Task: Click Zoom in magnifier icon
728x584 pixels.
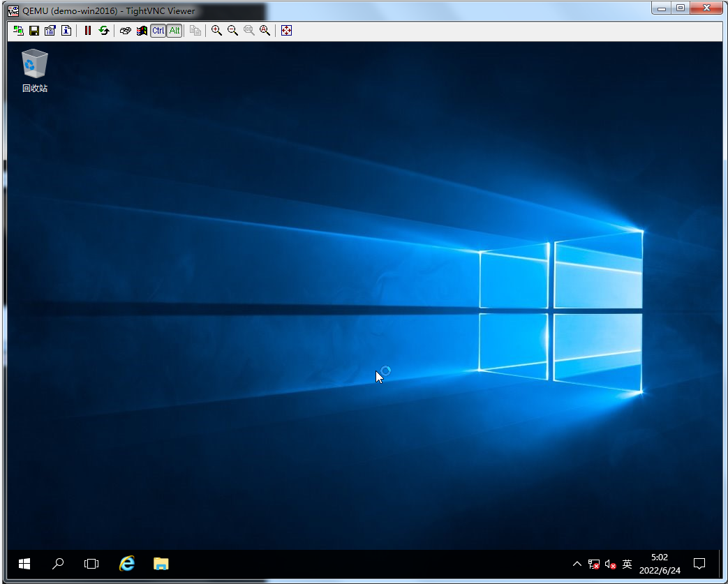Action: coord(216,31)
